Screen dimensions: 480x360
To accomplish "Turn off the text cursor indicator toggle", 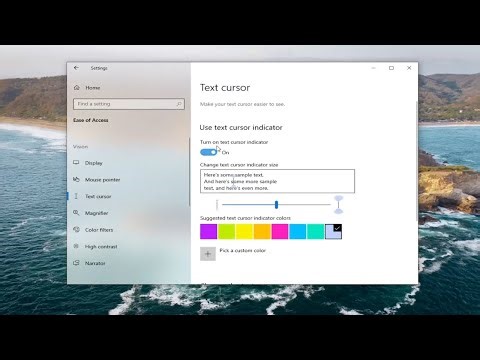I will [209, 152].
